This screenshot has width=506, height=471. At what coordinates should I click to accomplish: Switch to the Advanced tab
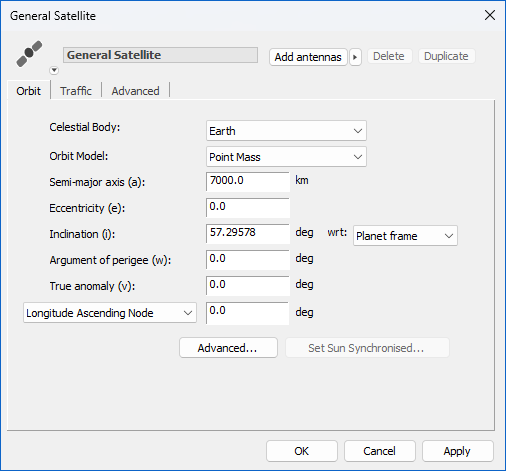coord(135,91)
